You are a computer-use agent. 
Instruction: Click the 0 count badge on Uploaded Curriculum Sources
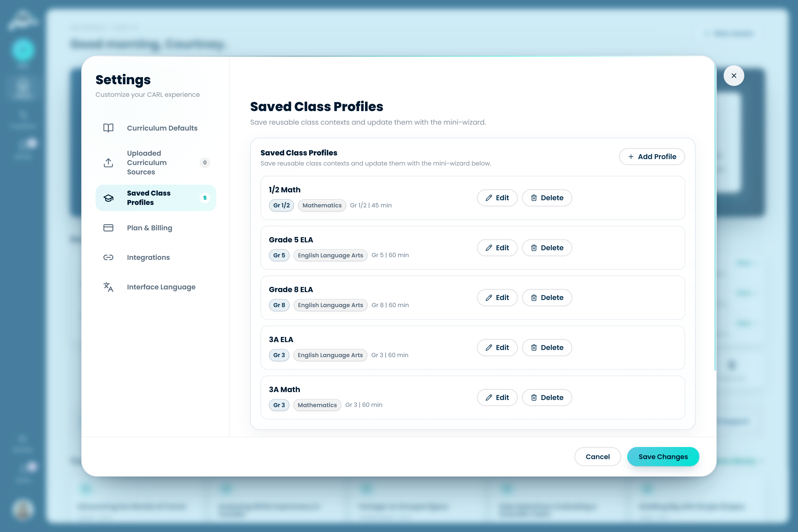pyautogui.click(x=205, y=163)
